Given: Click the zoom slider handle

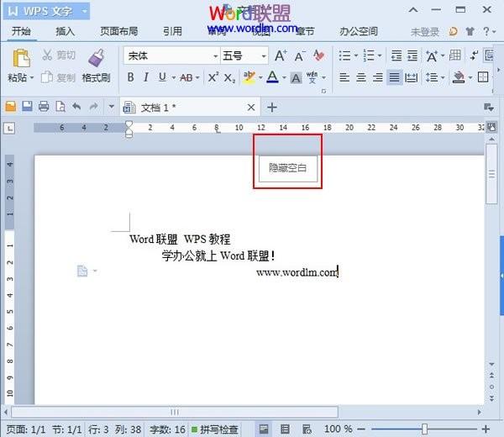Looking at the screenshot, I should point(424,429).
